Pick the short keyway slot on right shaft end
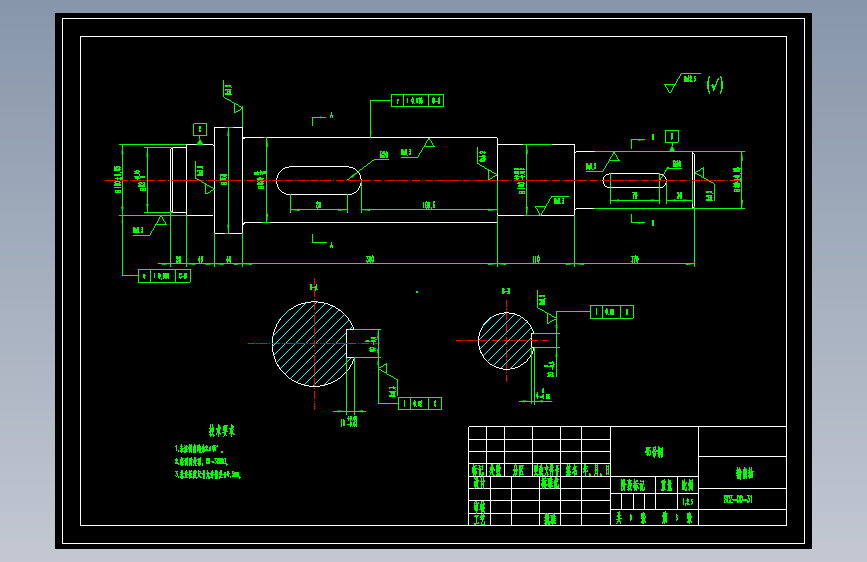867x562 pixels. [x=634, y=181]
